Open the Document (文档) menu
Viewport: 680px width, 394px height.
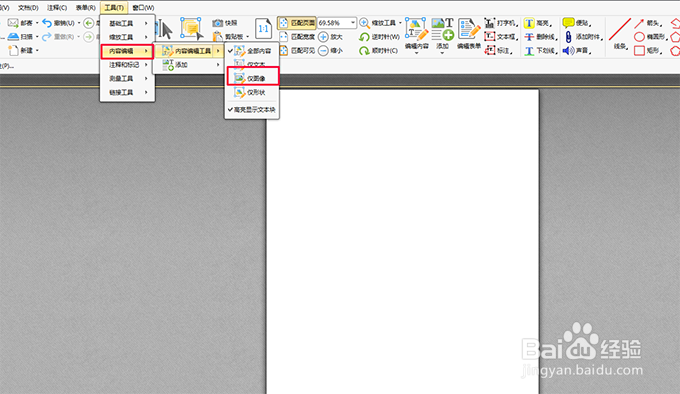point(28,8)
